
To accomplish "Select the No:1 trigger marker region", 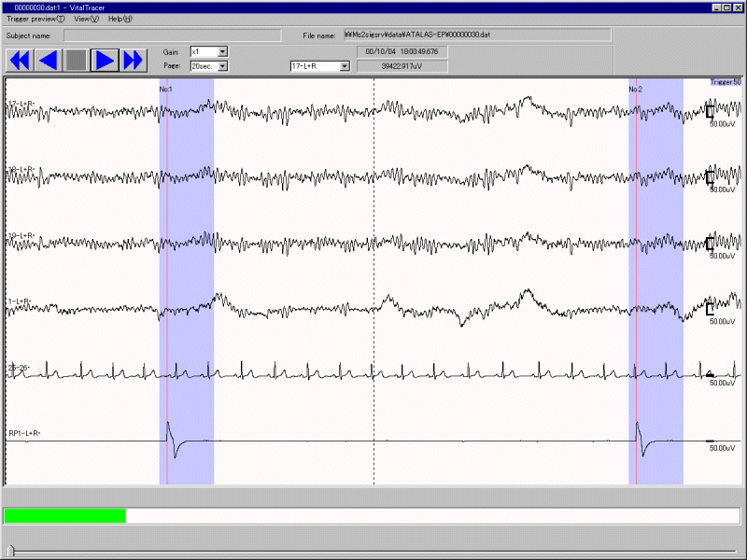I will pos(187,280).
